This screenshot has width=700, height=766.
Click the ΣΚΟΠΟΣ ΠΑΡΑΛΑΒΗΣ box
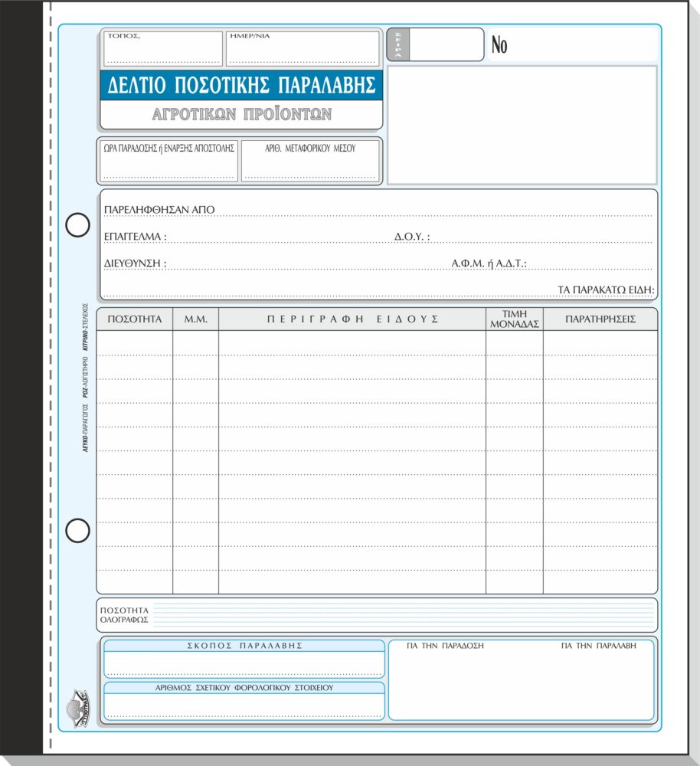pyautogui.click(x=244, y=659)
